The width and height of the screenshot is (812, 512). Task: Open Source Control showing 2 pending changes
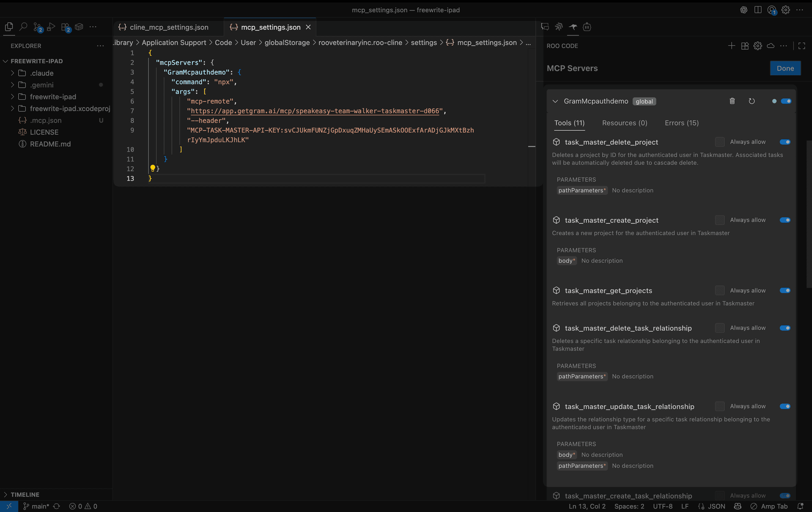click(x=37, y=27)
